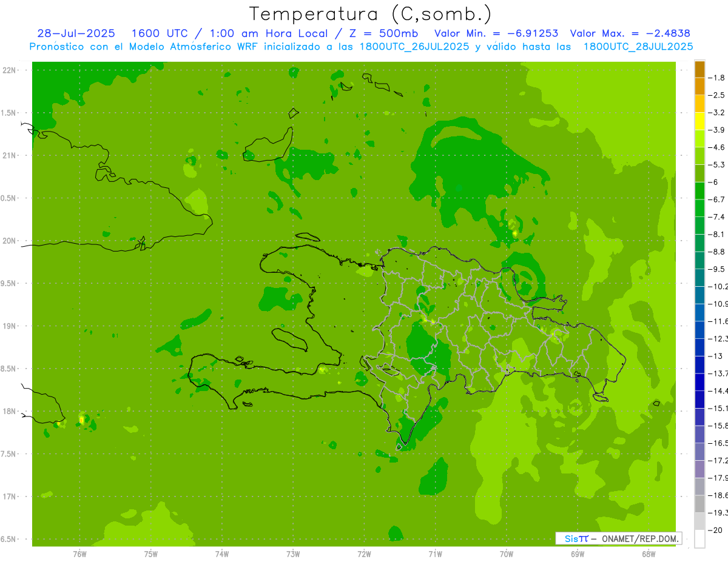Click the 69W longitude axis label

coord(578,554)
